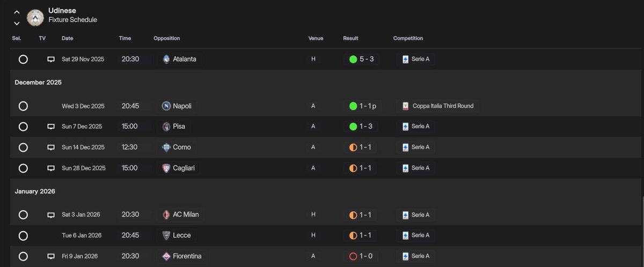Select the Fiorentina fixture radio button
Image resolution: width=644 pixels, height=267 pixels.
(x=23, y=256)
